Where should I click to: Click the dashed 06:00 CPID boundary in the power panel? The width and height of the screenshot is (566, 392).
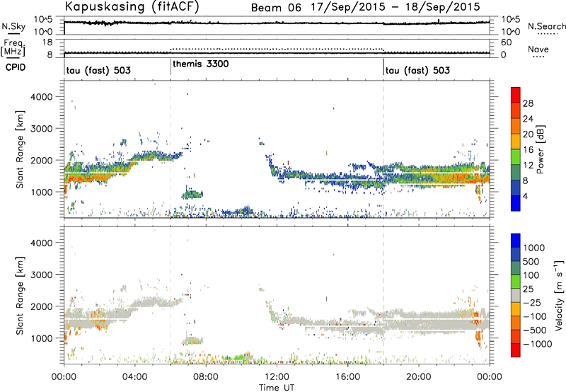point(171,149)
